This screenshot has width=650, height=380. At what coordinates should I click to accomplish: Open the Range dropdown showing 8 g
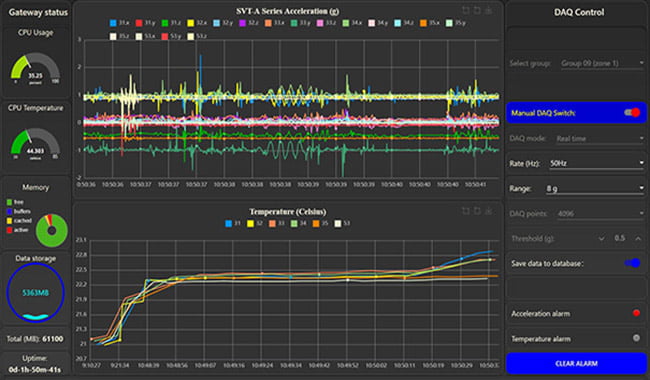[594, 189]
